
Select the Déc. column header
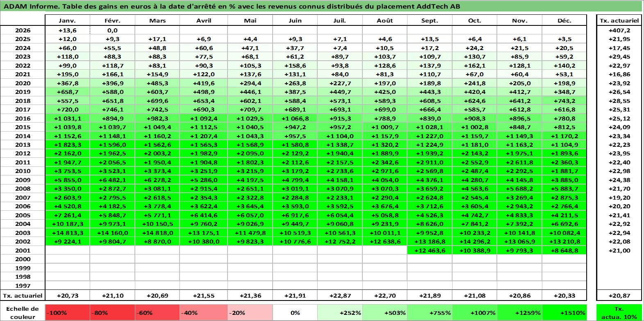tap(564, 20)
